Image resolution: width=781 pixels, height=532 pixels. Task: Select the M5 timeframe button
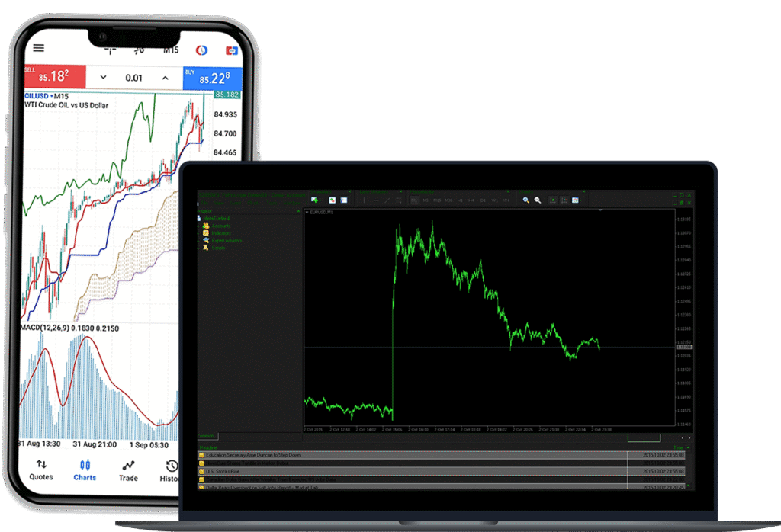[x=426, y=200]
